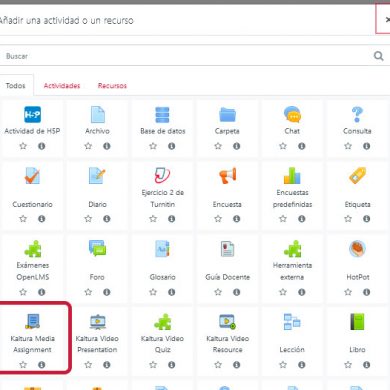This screenshot has width=390, height=390.
Task: Open the info for Encuesta
Action: pos(237,219)
